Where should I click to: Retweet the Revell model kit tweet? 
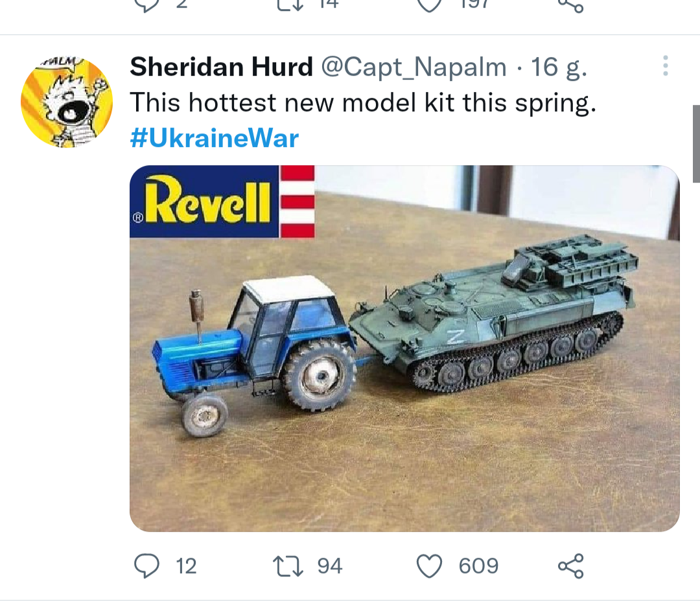287,566
